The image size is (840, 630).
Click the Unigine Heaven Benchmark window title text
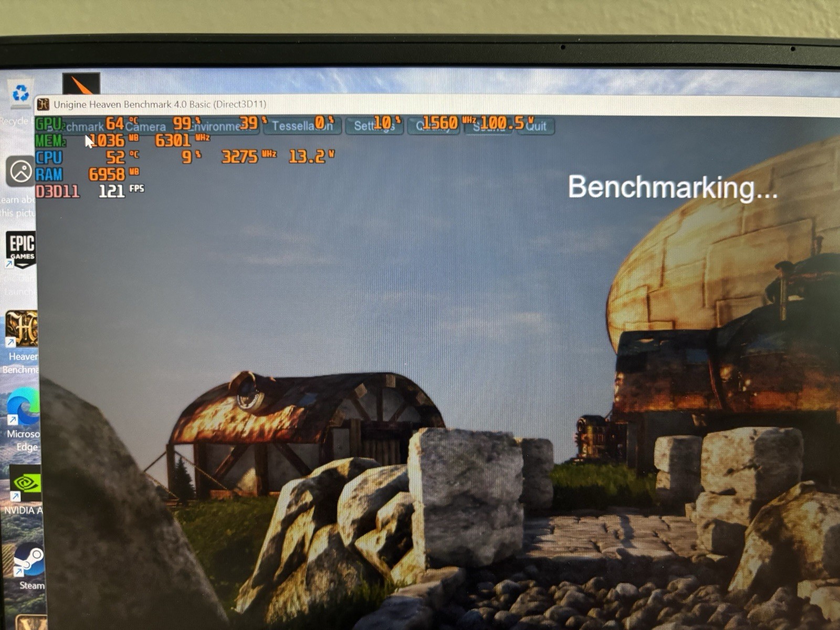tap(160, 104)
